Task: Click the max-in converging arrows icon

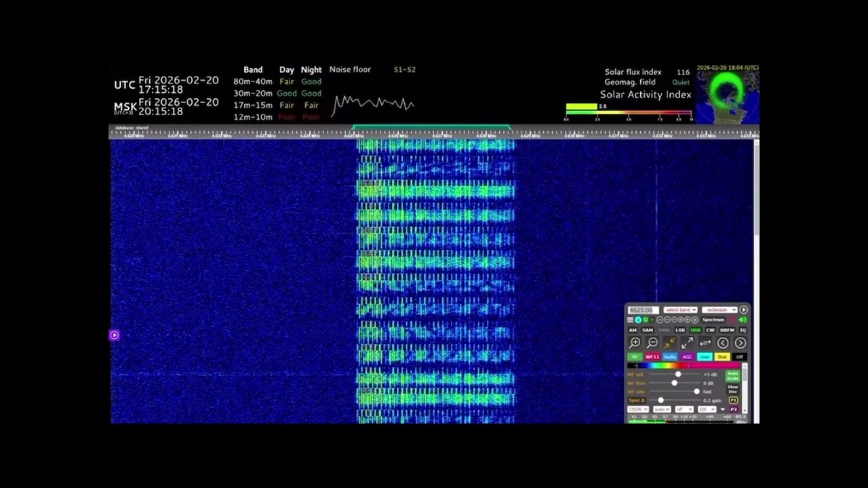Action: click(670, 343)
